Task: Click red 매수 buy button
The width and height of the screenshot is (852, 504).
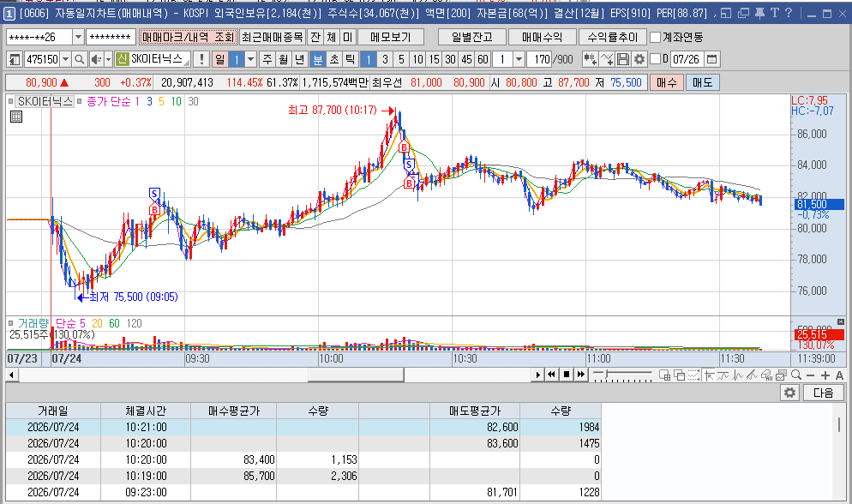Action: coord(667,82)
